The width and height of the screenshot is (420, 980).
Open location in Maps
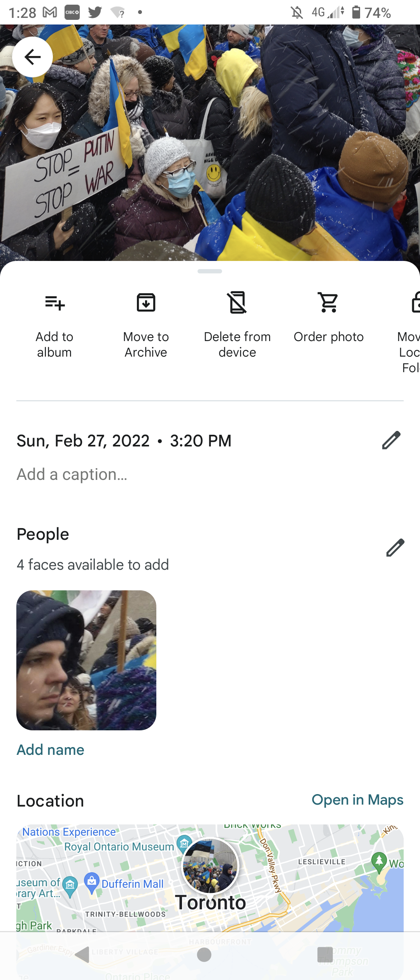click(x=358, y=800)
